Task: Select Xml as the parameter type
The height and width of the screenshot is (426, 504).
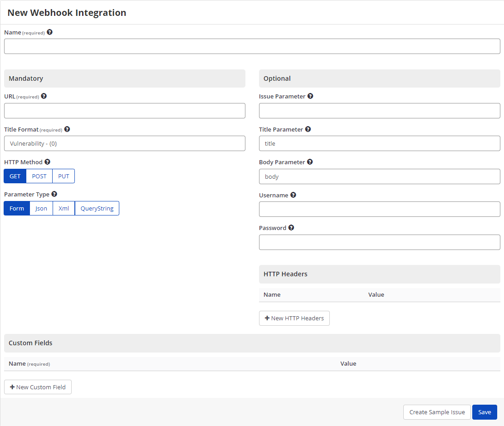Action: (x=64, y=208)
